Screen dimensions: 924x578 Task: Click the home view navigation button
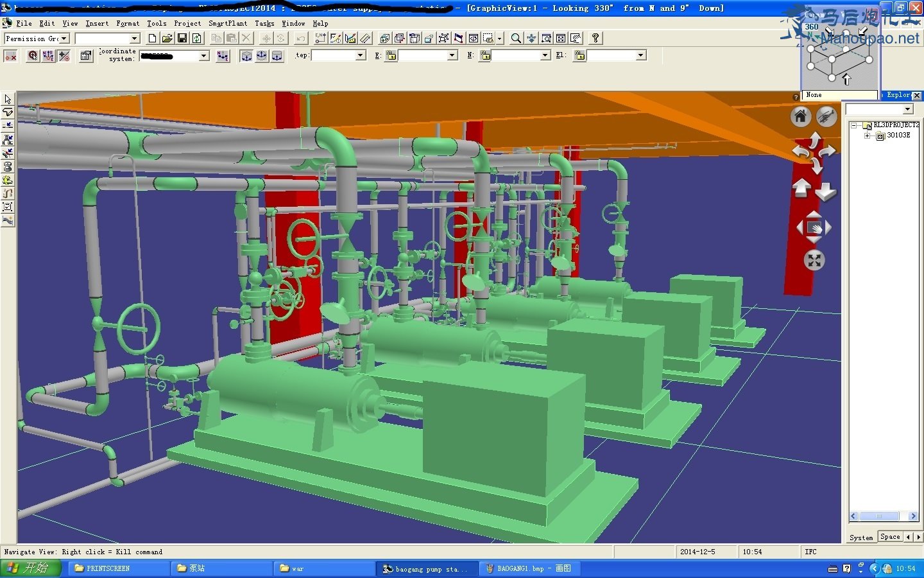pos(800,116)
